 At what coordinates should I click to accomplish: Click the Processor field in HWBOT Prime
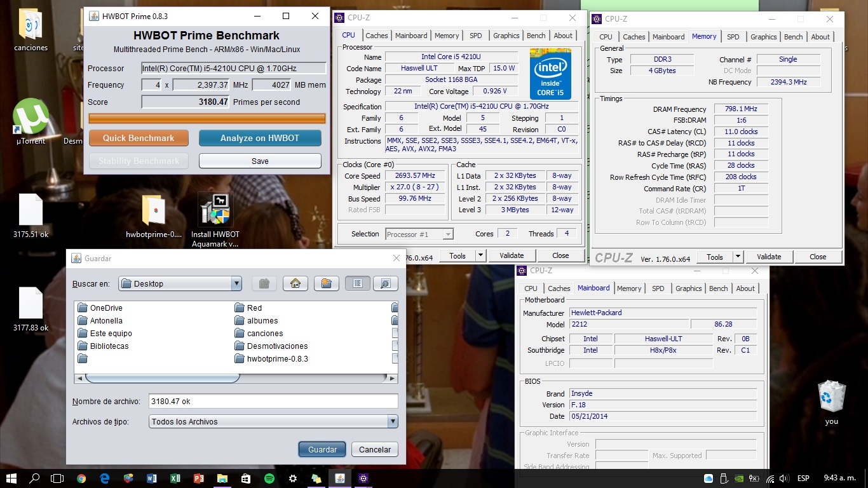pos(234,68)
